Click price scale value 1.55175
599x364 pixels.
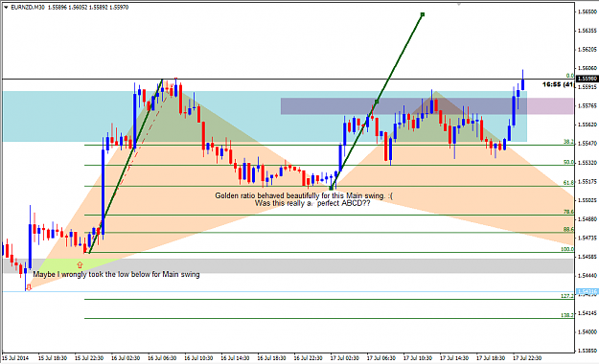click(x=587, y=181)
